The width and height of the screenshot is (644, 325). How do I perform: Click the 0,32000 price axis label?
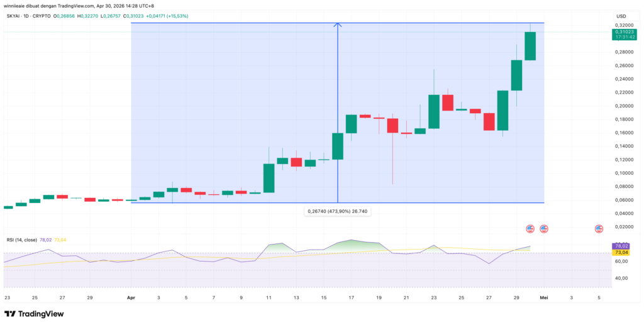coord(623,25)
